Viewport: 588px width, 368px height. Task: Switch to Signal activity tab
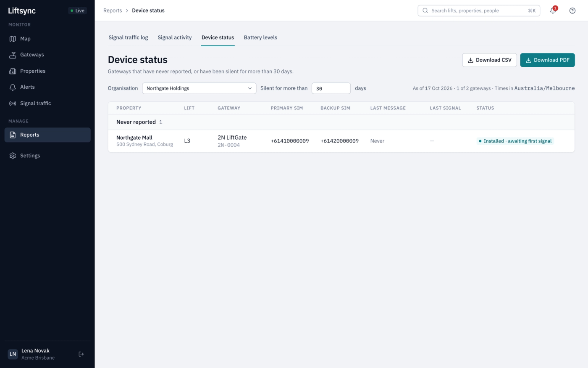[175, 37]
